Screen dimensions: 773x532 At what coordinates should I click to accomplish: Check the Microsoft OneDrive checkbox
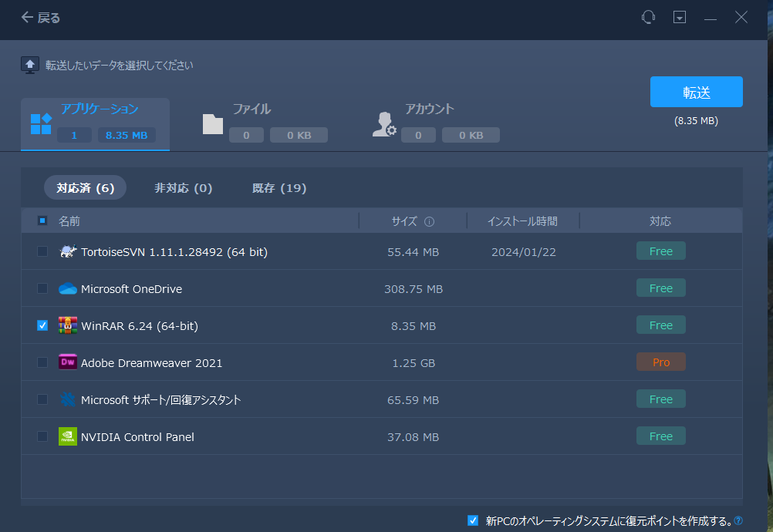point(42,288)
